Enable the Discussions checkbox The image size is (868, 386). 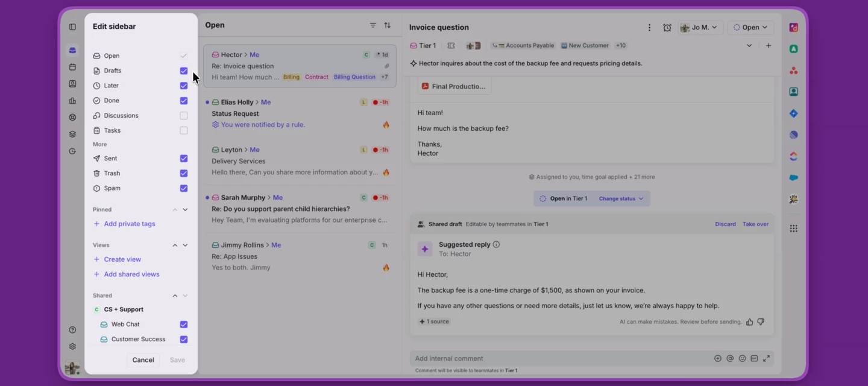pyautogui.click(x=184, y=116)
